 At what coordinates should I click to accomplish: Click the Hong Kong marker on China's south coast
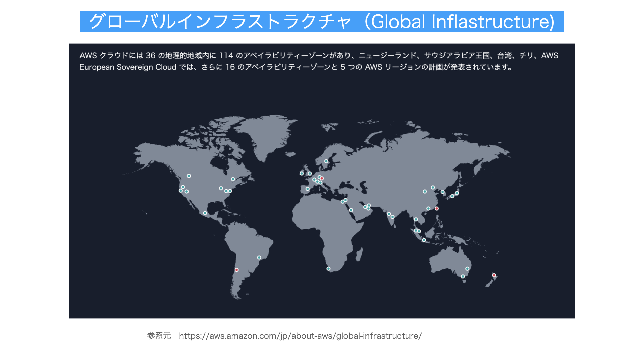(x=428, y=208)
